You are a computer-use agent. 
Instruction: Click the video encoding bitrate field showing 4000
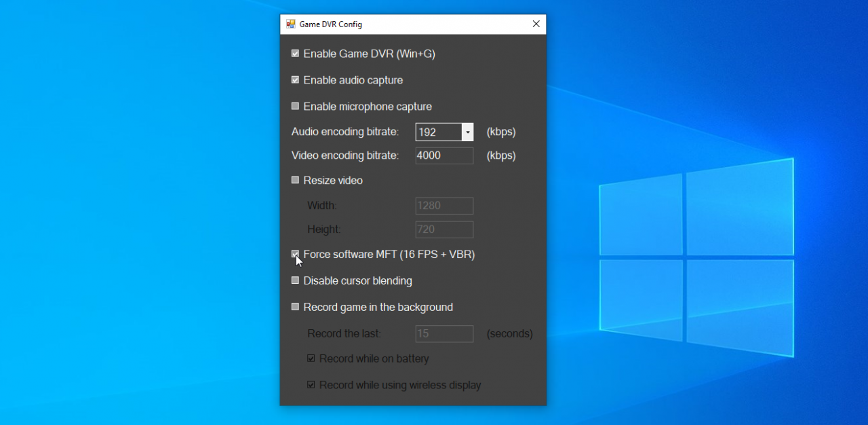tap(444, 155)
